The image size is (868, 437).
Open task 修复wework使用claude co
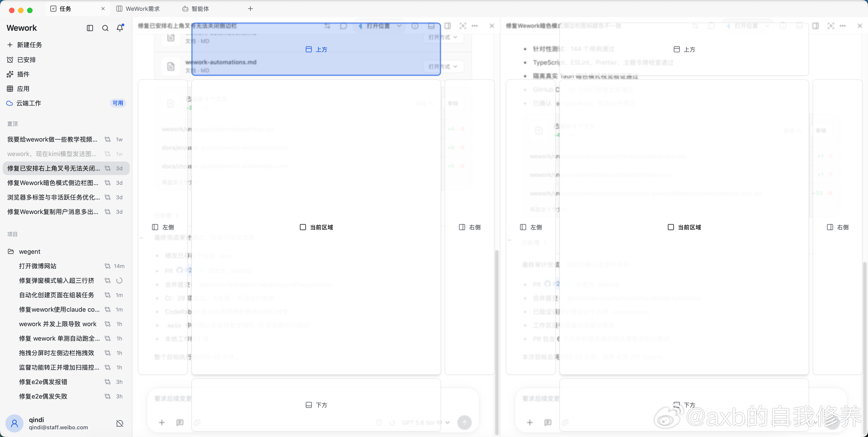66,309
